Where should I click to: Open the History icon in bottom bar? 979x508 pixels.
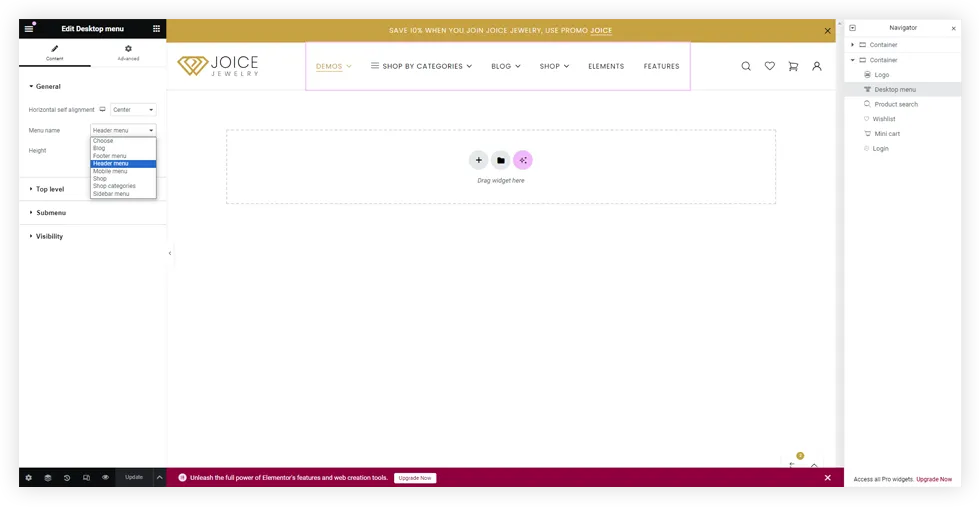(67, 478)
